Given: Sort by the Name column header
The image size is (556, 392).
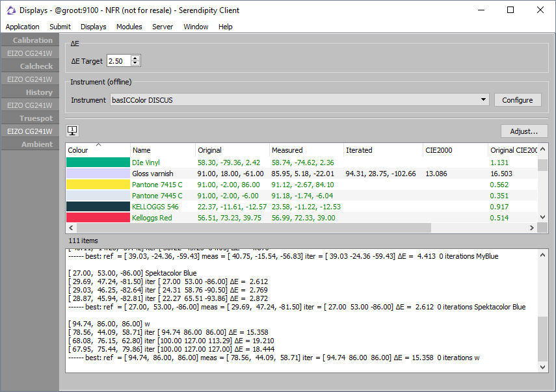Looking at the screenshot, I should pyautogui.click(x=163, y=150).
